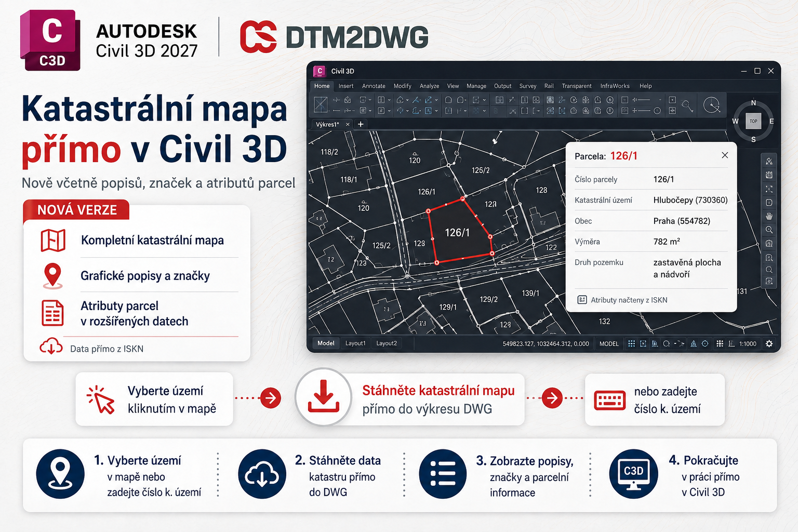The width and height of the screenshot is (798, 532).
Task: Switch to the Insert ribbon tab
Action: (x=345, y=86)
